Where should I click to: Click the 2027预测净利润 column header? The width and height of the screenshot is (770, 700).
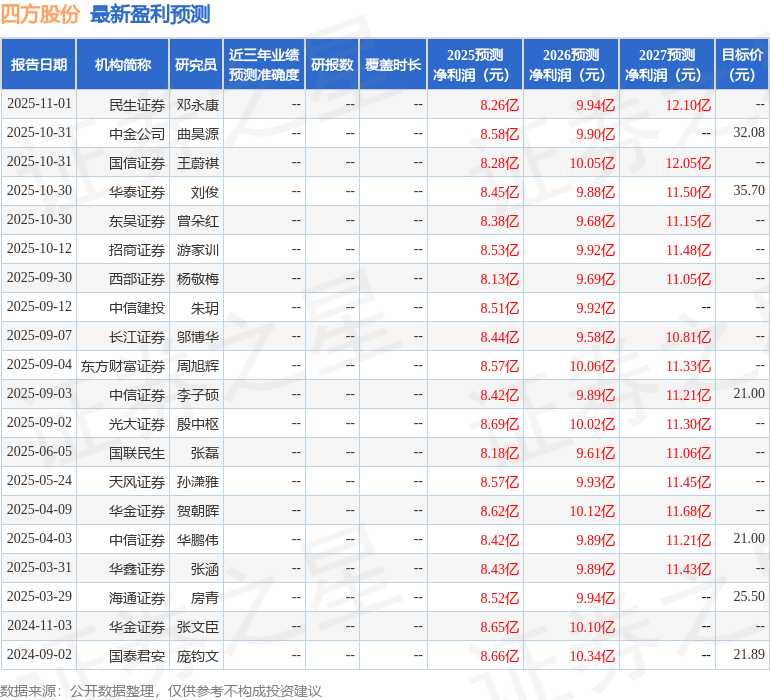(x=666, y=65)
